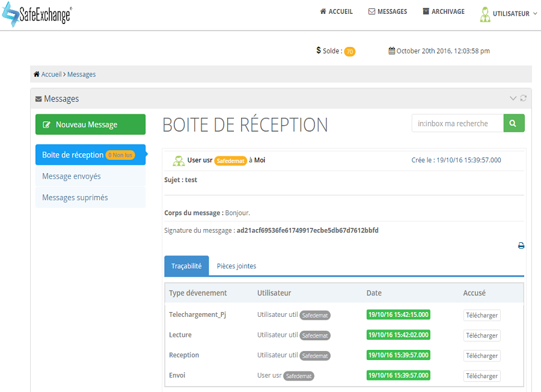Click the refresh icon in Messages panel header

point(524,99)
